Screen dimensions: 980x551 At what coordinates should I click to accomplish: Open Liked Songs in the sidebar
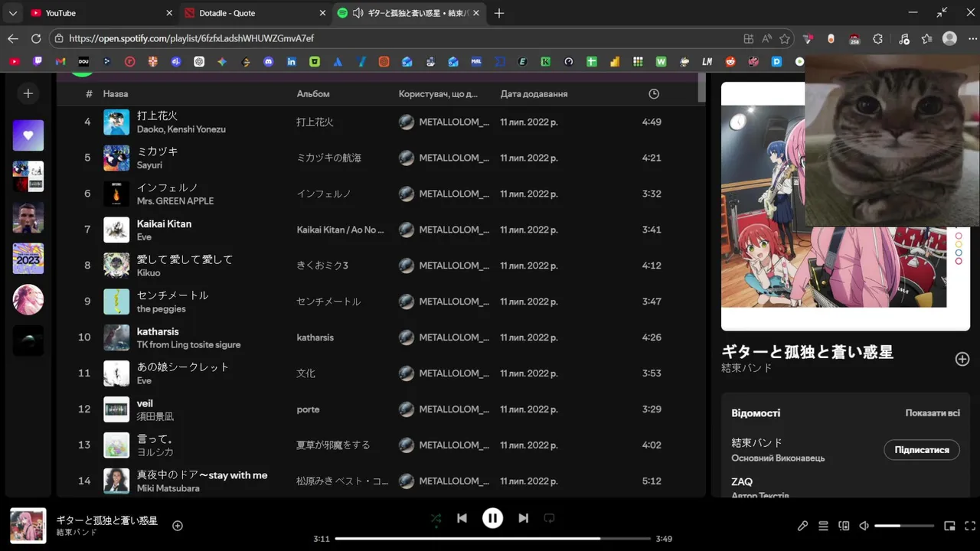click(x=28, y=135)
